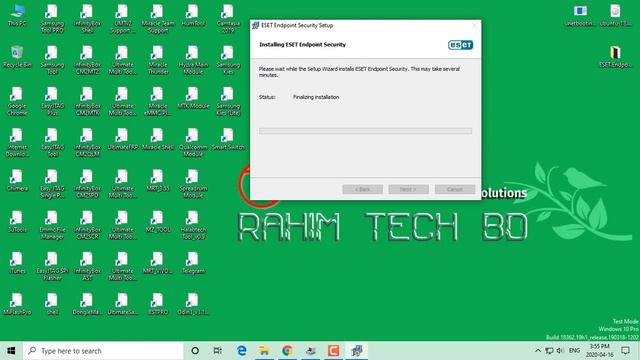Open the taskbar clock and calendar

pyautogui.click(x=600, y=351)
